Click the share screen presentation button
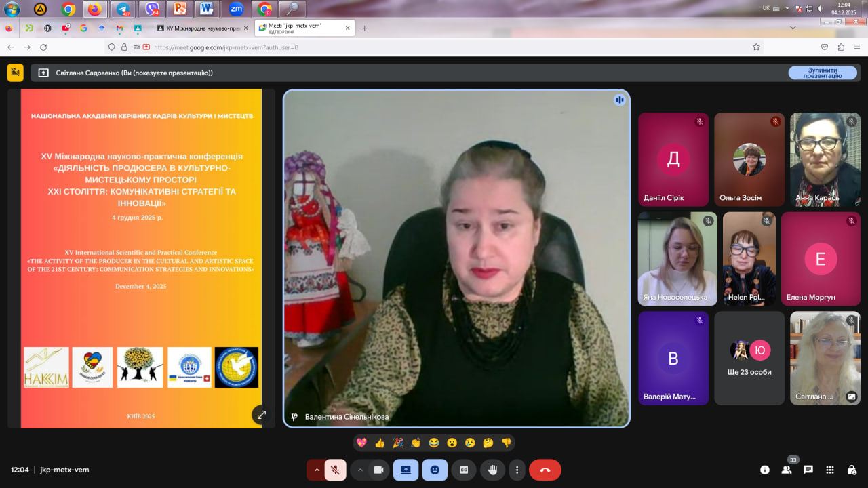The height and width of the screenshot is (488, 868). pos(406,470)
